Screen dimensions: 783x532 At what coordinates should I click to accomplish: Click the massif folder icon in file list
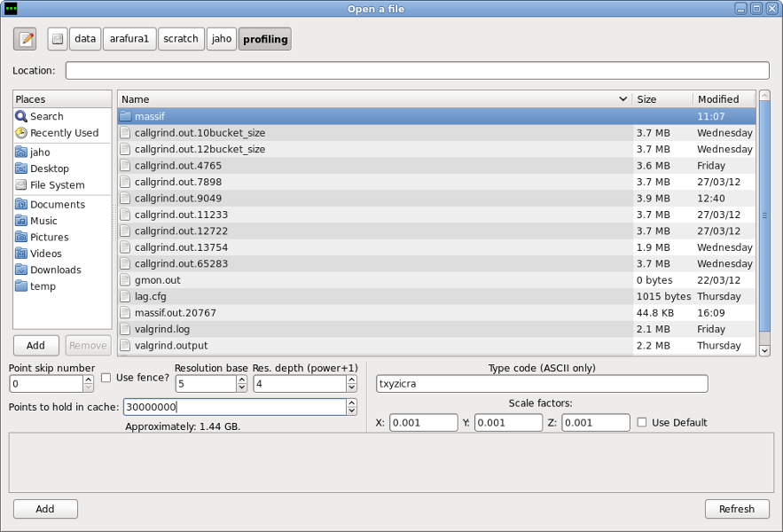pos(125,116)
